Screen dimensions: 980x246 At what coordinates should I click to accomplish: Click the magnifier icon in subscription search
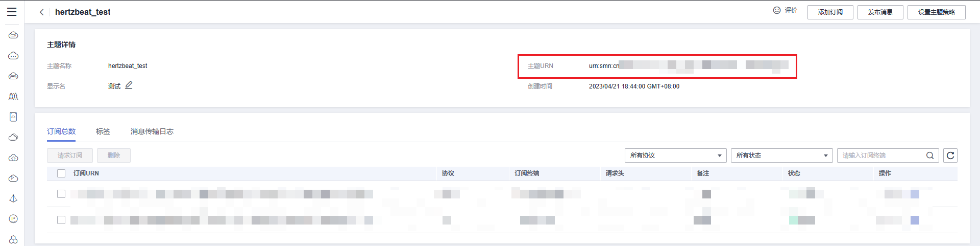click(930, 155)
